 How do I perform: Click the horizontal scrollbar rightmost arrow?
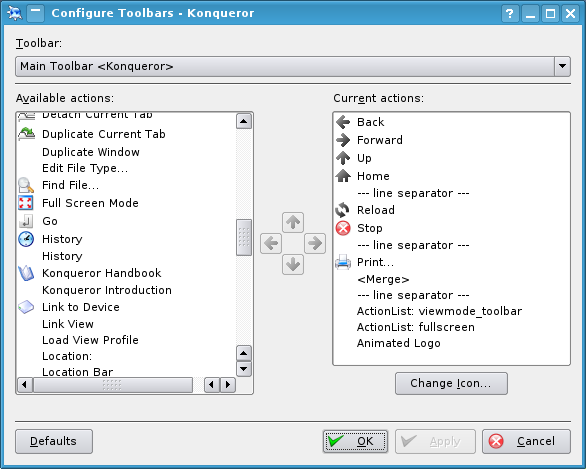pyautogui.click(x=228, y=385)
